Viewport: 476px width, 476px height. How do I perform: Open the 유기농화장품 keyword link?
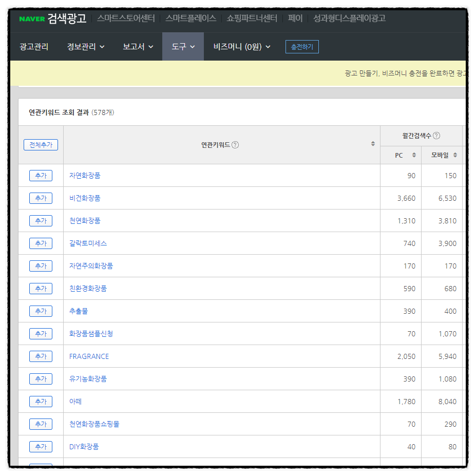(x=88, y=379)
